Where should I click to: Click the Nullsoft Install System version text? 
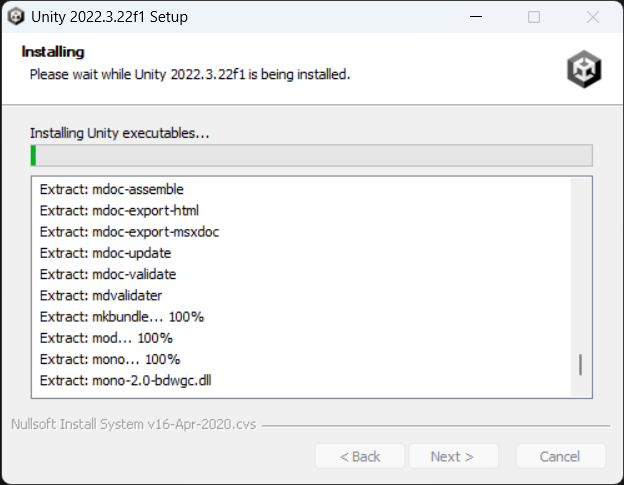pyautogui.click(x=132, y=424)
